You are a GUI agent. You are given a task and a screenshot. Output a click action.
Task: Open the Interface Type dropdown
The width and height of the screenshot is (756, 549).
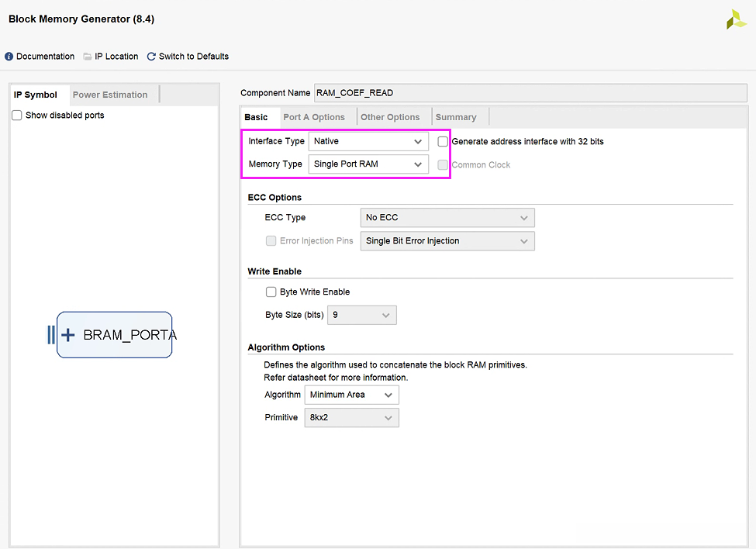(368, 141)
